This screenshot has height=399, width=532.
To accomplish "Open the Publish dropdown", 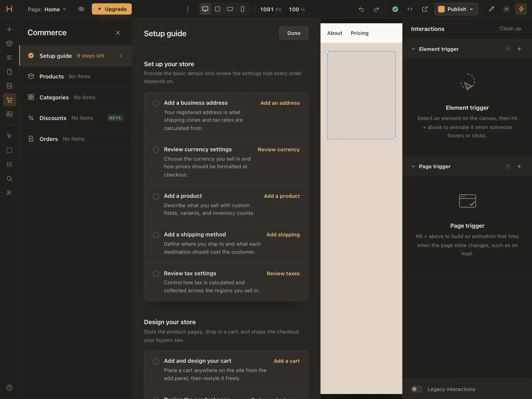I will pos(456,9).
